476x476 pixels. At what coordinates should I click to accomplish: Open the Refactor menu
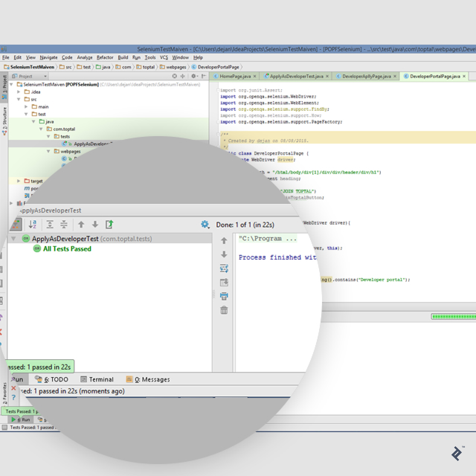104,58
